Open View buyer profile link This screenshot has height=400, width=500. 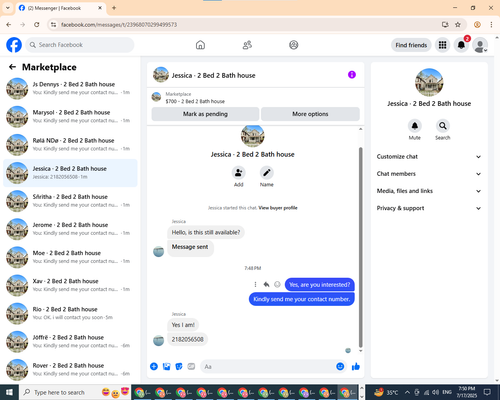click(278, 208)
